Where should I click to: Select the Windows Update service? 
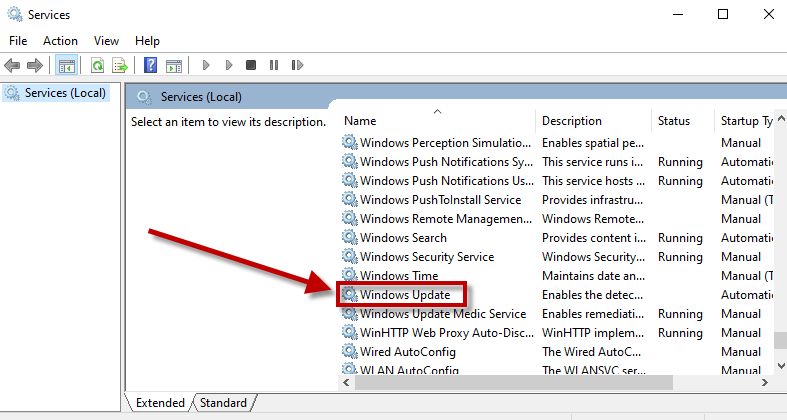tap(557, 295)
